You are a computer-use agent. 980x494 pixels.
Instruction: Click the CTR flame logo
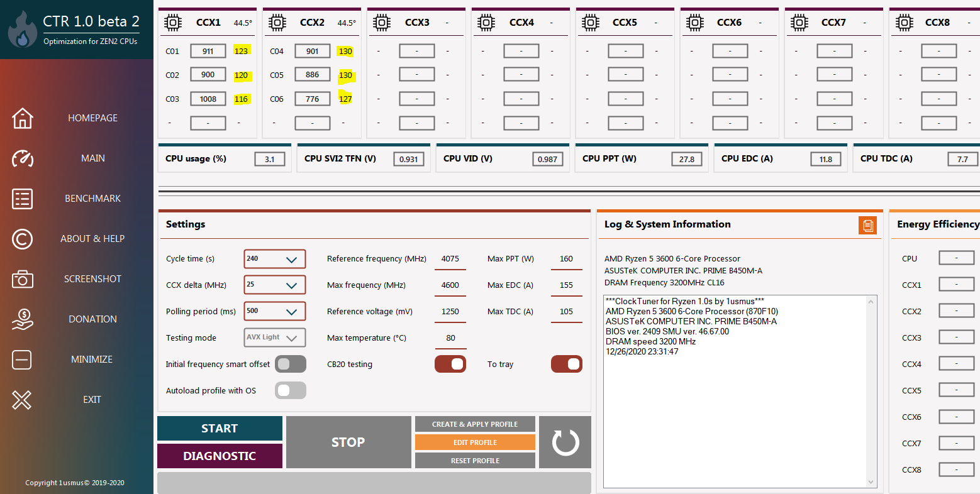pyautogui.click(x=23, y=29)
